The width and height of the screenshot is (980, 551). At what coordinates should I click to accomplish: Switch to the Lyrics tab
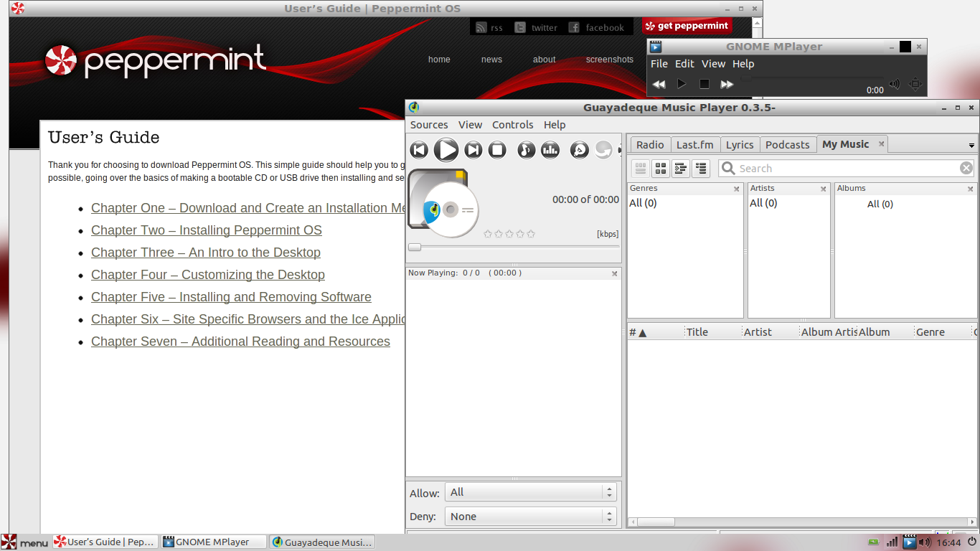(740, 144)
